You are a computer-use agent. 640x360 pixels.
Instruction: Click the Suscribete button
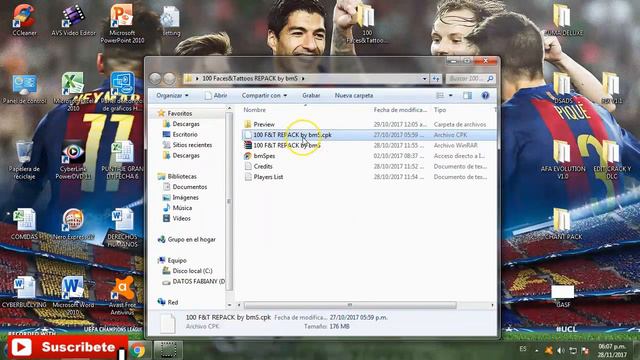click(67, 347)
